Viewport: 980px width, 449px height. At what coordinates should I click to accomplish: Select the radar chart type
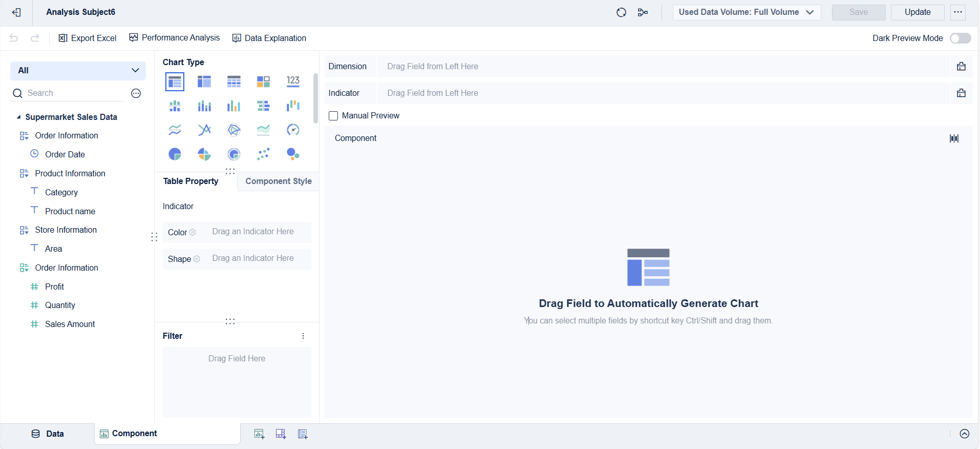234,130
